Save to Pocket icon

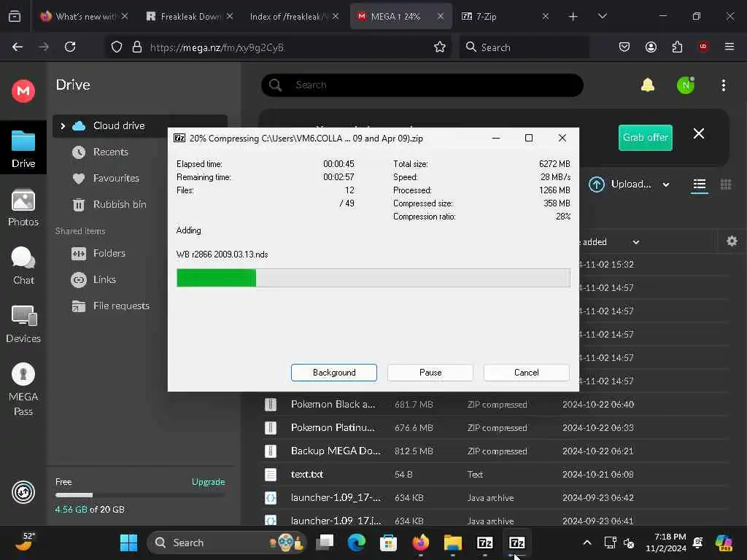pos(624,47)
